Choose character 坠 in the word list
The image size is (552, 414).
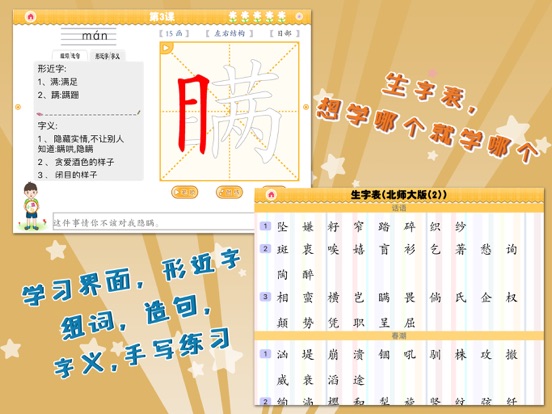[x=282, y=226]
